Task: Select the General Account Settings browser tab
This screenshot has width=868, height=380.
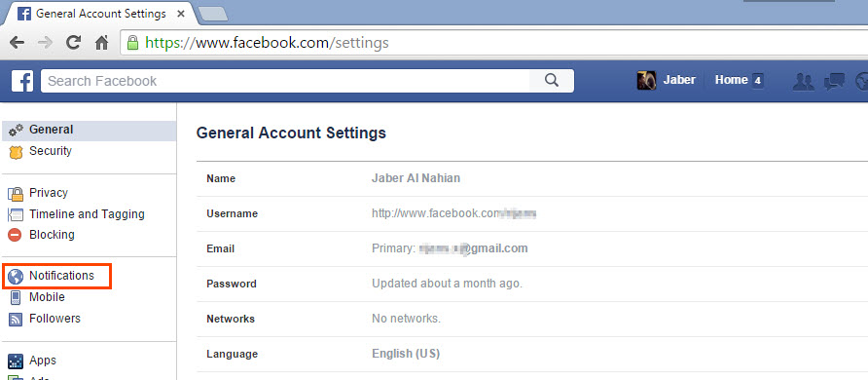Action: 101,14
